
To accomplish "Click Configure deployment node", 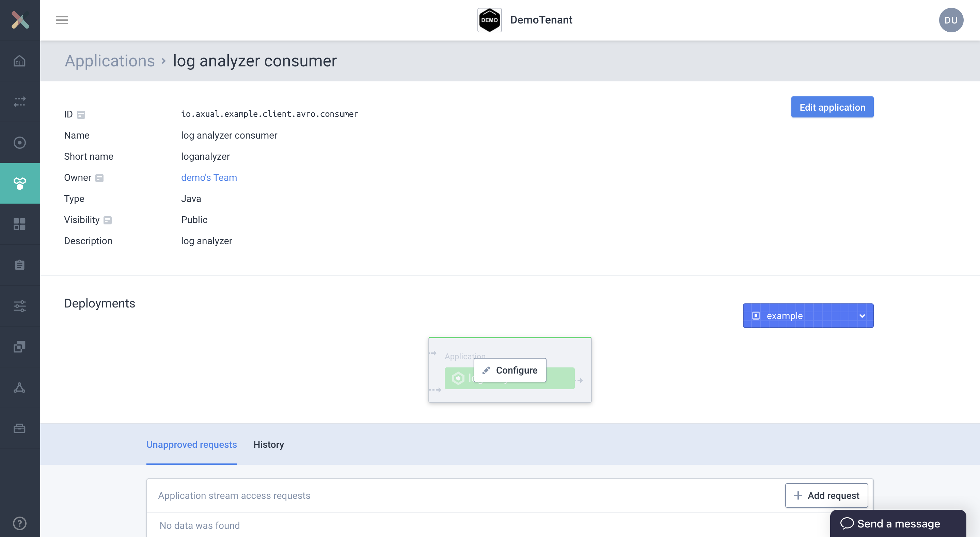I will [510, 370].
